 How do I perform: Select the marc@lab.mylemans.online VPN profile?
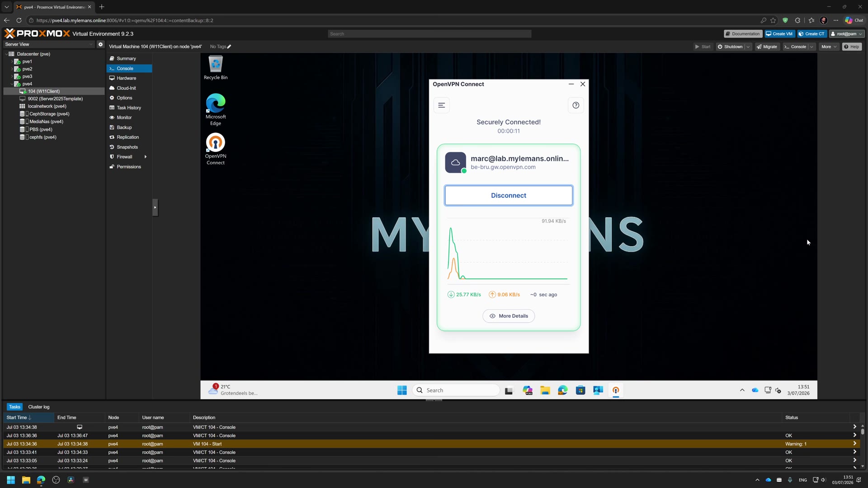tap(509, 163)
